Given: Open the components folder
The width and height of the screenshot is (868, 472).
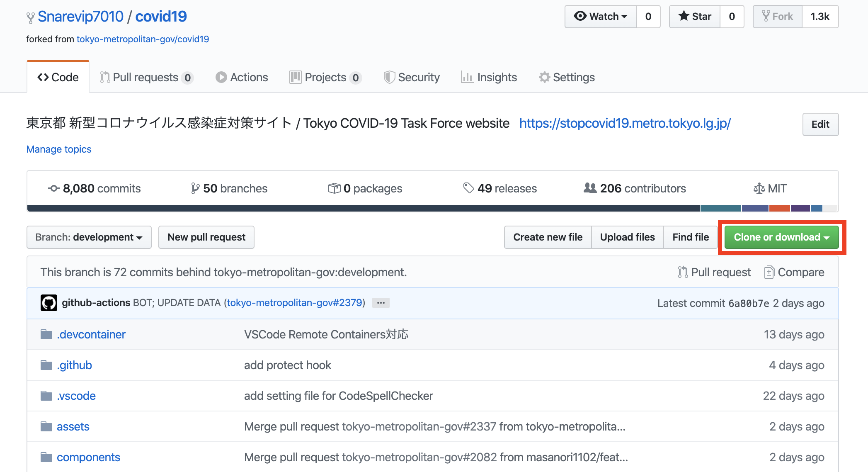Looking at the screenshot, I should (88, 457).
